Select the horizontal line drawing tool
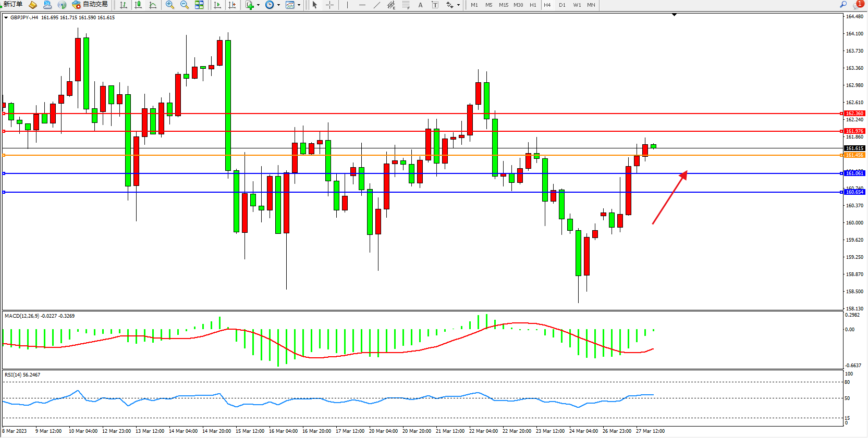 click(362, 5)
